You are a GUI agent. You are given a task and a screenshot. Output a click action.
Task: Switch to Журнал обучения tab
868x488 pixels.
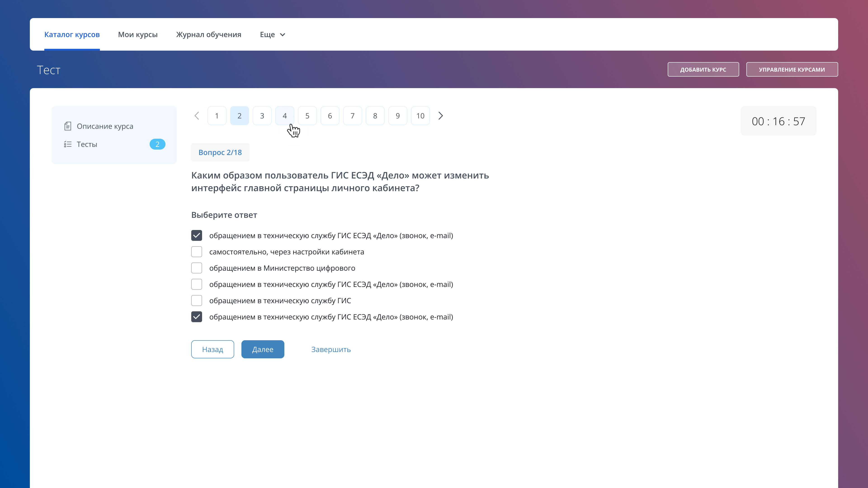pyautogui.click(x=209, y=35)
